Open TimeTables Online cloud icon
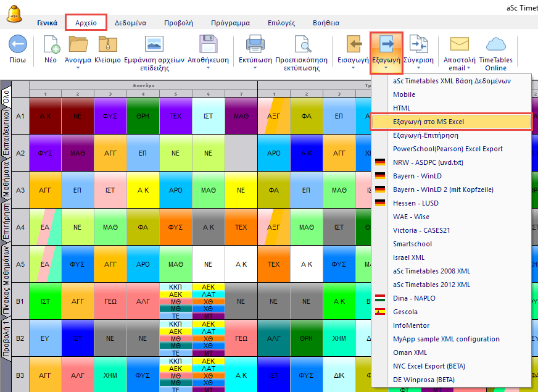Screen dimensions: 538x392 click(x=495, y=44)
